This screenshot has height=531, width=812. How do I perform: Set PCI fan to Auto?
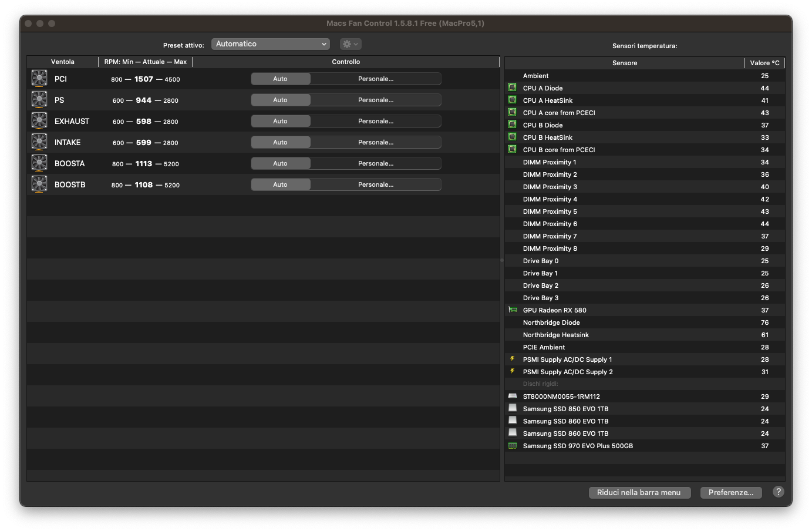point(280,79)
